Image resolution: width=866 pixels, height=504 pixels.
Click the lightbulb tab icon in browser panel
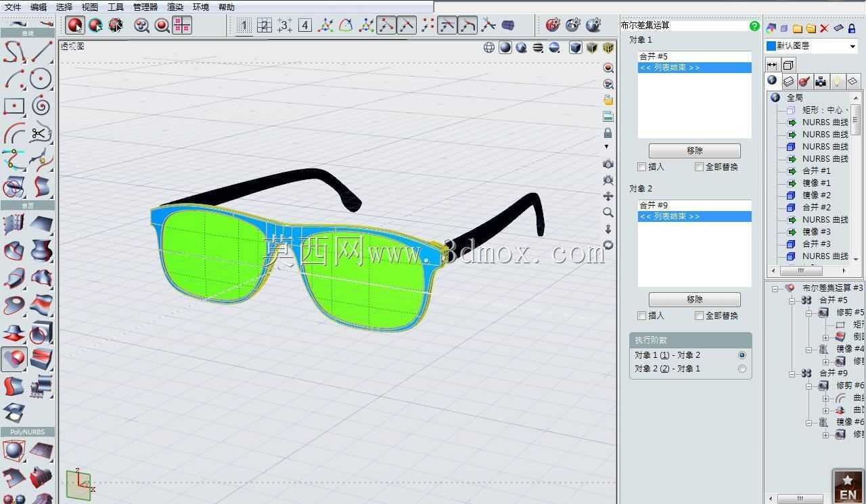tap(837, 81)
